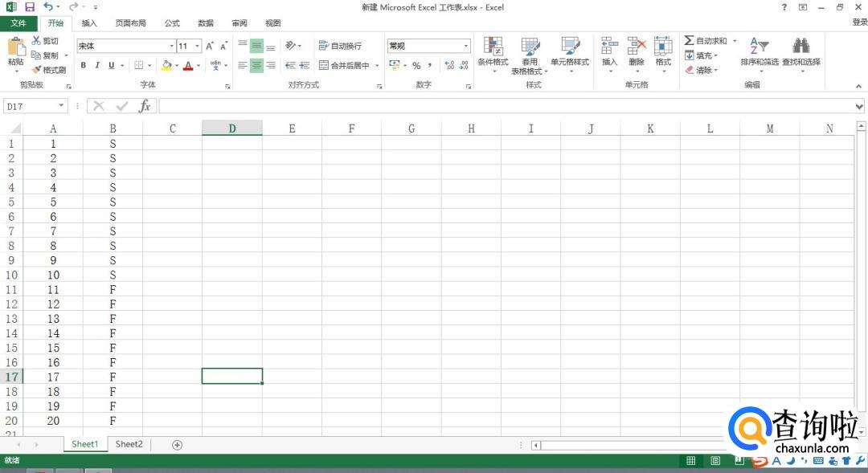This screenshot has width=868, height=473.
Task: Toggle Underline formatting
Action: click(111, 65)
